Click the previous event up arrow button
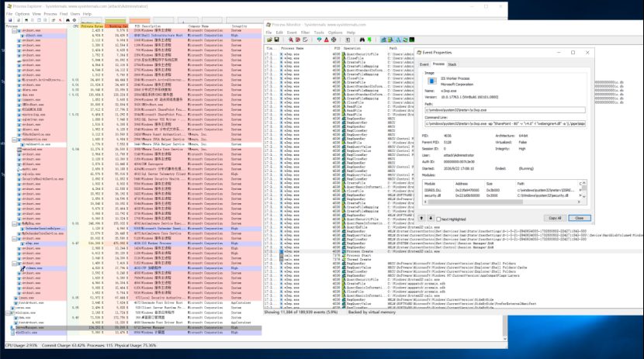The height and width of the screenshot is (359, 644). click(x=421, y=219)
